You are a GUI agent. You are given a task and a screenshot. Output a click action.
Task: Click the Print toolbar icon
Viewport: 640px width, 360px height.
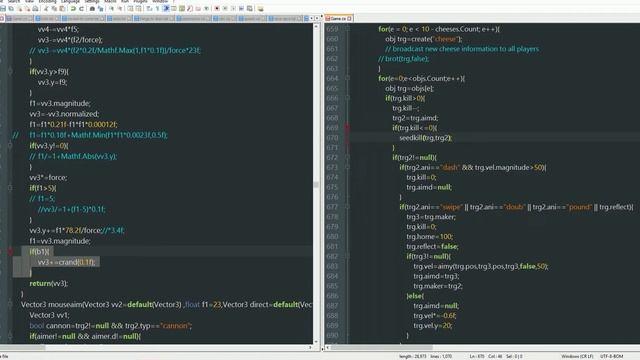(36, 9)
